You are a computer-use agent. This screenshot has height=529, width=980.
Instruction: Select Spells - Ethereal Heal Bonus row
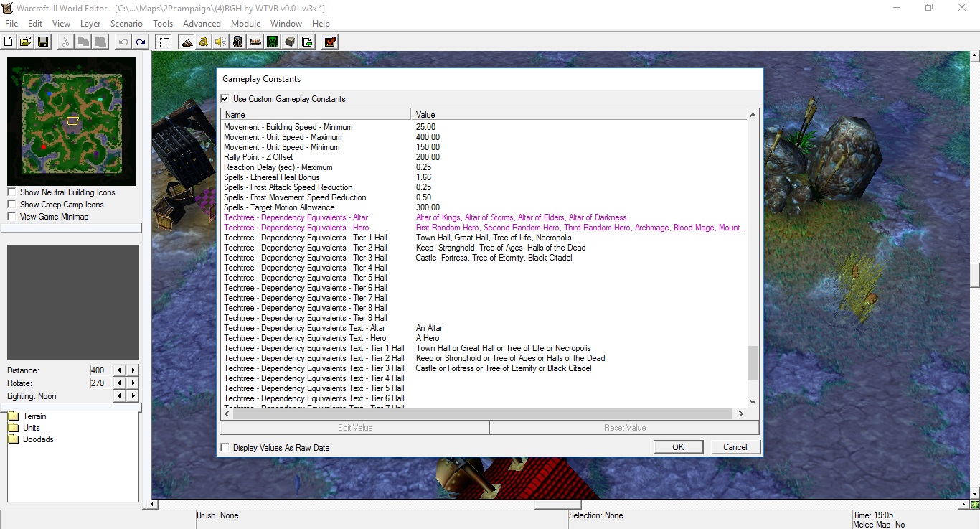click(484, 177)
